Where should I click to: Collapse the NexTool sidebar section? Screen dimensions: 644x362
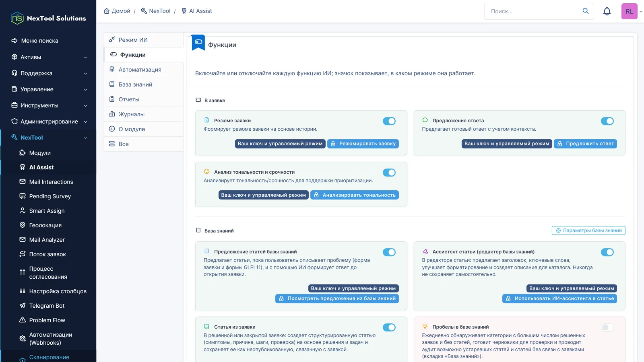48,138
